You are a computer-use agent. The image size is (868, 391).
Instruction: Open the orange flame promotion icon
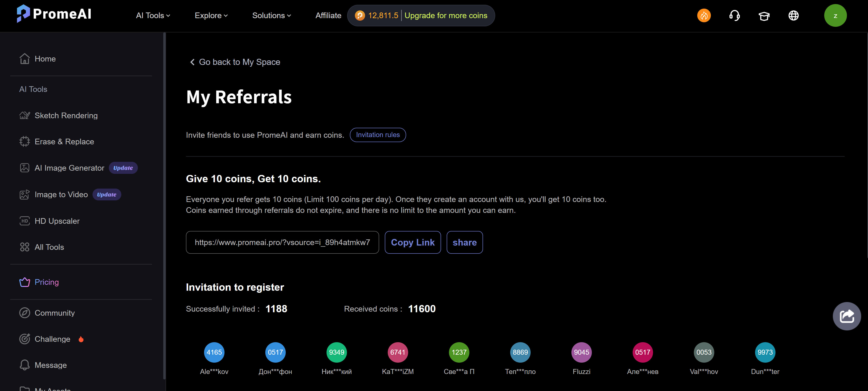[x=704, y=15]
